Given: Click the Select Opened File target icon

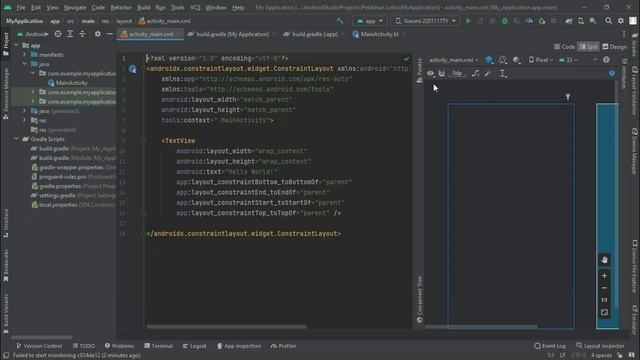Looking at the screenshot, I should click(58, 34).
